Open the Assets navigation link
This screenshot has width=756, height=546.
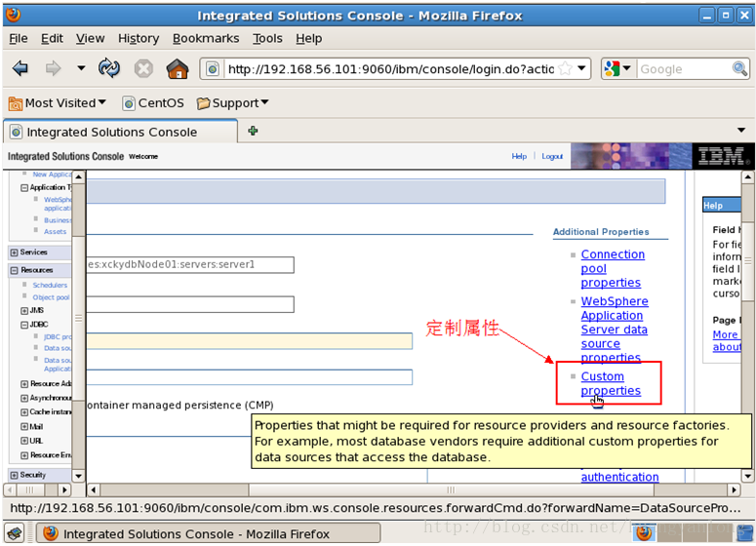(x=55, y=232)
